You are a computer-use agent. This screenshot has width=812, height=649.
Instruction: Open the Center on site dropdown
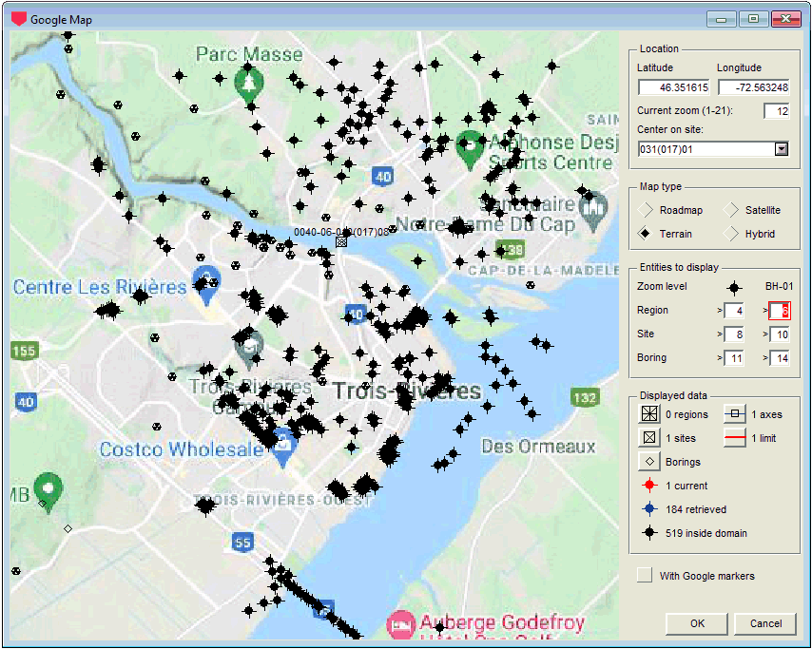[782, 149]
